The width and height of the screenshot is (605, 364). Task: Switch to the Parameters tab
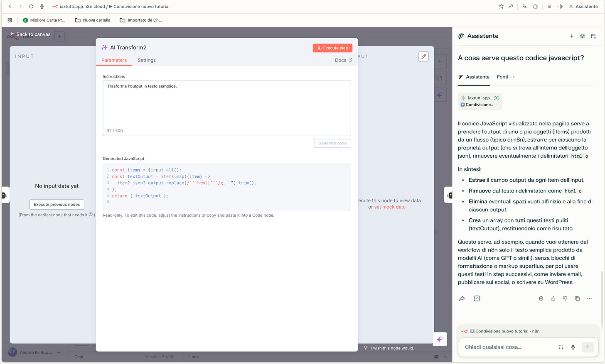(114, 60)
